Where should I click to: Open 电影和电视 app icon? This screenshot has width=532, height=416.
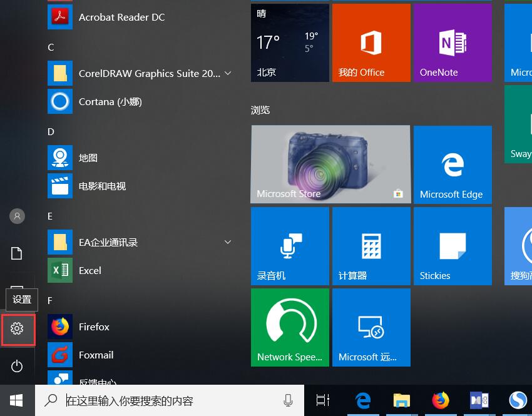pyautogui.click(x=60, y=186)
